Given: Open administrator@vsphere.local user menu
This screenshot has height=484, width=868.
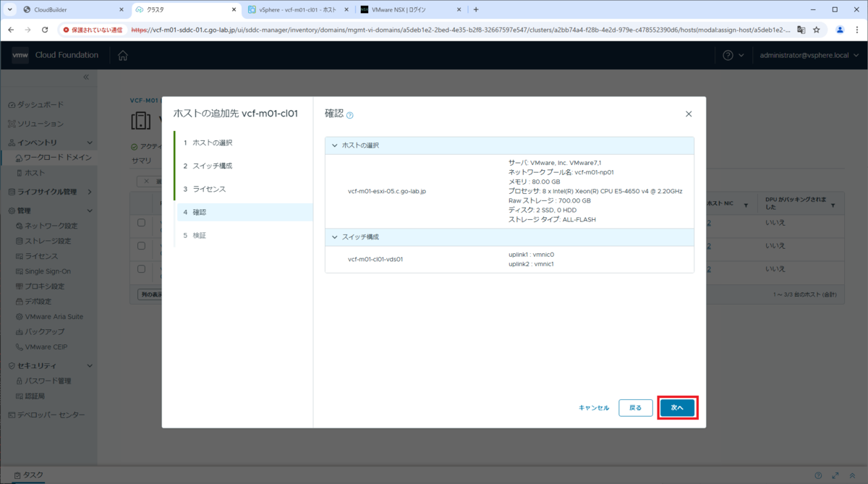Looking at the screenshot, I should [x=808, y=55].
